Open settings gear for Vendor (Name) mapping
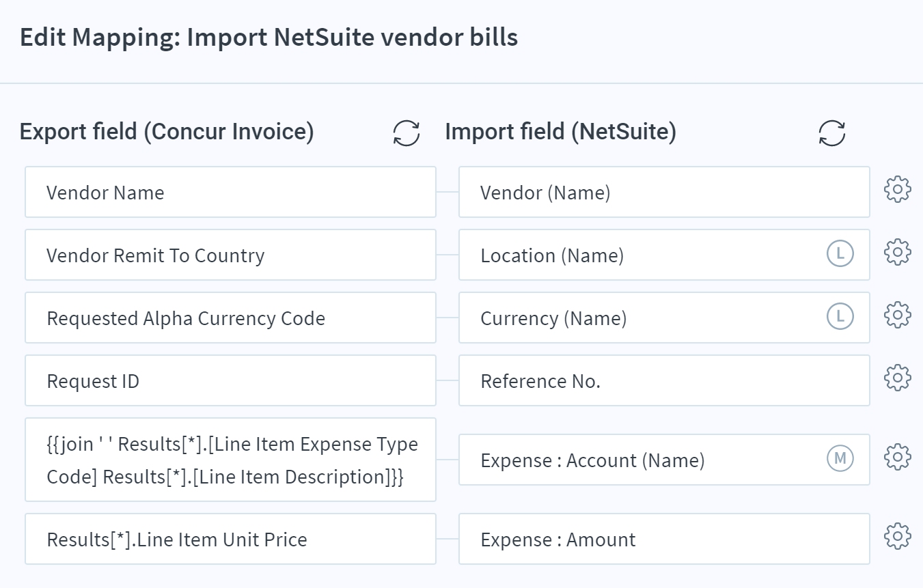The image size is (923, 588). [897, 189]
